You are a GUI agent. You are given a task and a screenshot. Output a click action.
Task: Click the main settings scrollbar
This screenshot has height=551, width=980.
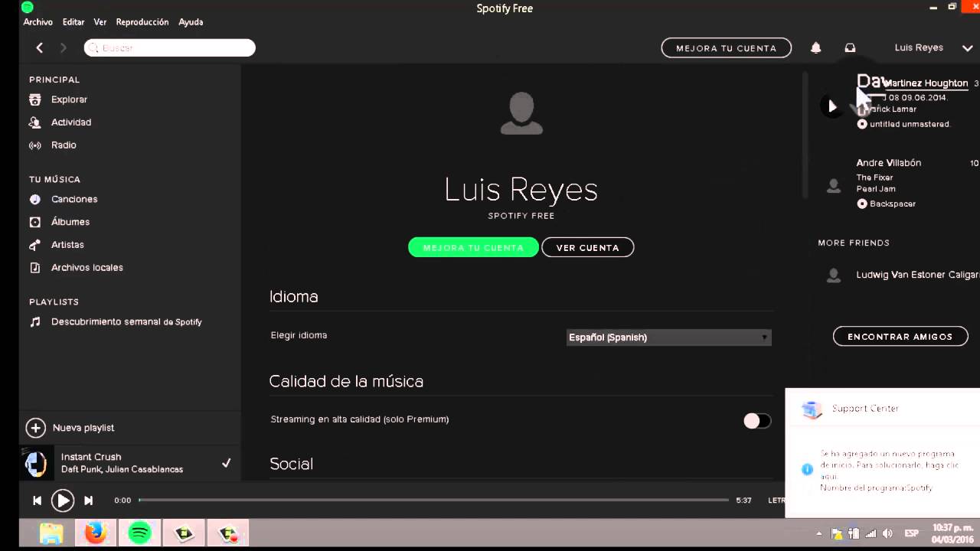click(805, 135)
